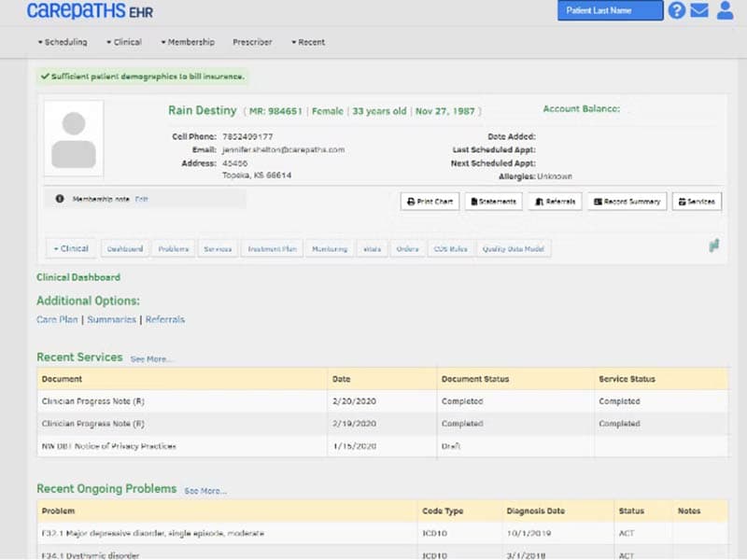The width and height of the screenshot is (747, 560).
Task: Select the Clinician Progress Note dated 2/19/2020
Action: pyautogui.click(x=92, y=424)
